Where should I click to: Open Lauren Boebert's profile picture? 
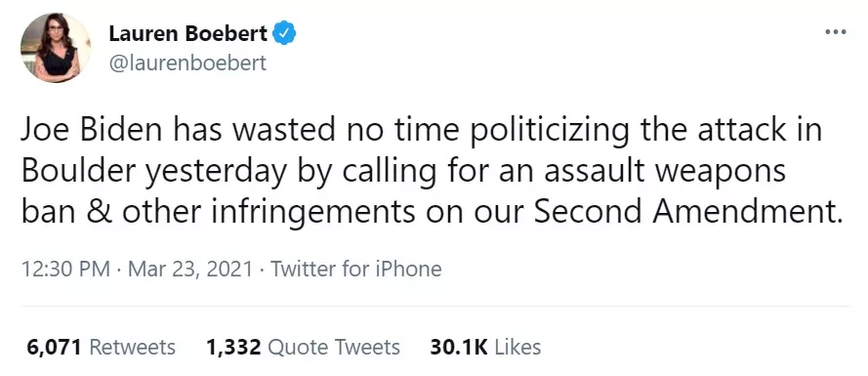tap(57, 48)
